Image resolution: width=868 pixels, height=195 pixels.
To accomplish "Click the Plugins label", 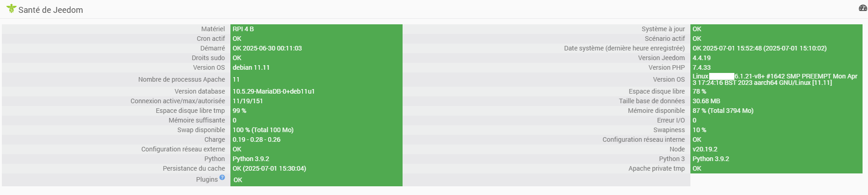I will (207, 179).
